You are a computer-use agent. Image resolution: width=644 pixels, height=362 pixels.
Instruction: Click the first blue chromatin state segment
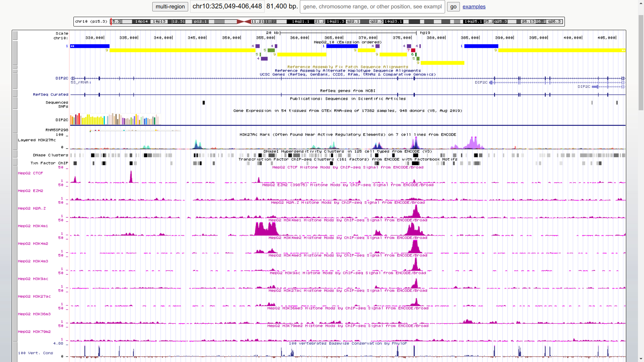click(x=90, y=46)
